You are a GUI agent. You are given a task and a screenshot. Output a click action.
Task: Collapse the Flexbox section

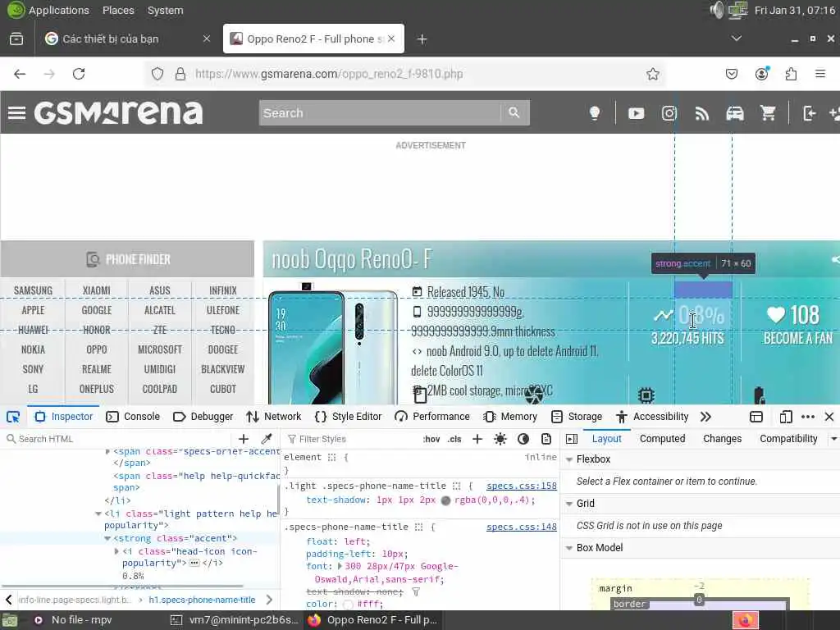569,459
